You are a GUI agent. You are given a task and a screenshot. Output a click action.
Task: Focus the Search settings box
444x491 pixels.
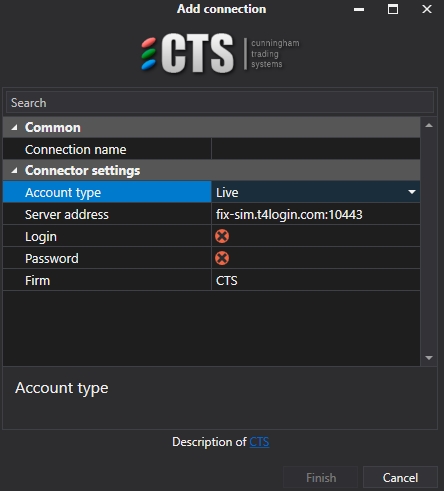coord(220,103)
